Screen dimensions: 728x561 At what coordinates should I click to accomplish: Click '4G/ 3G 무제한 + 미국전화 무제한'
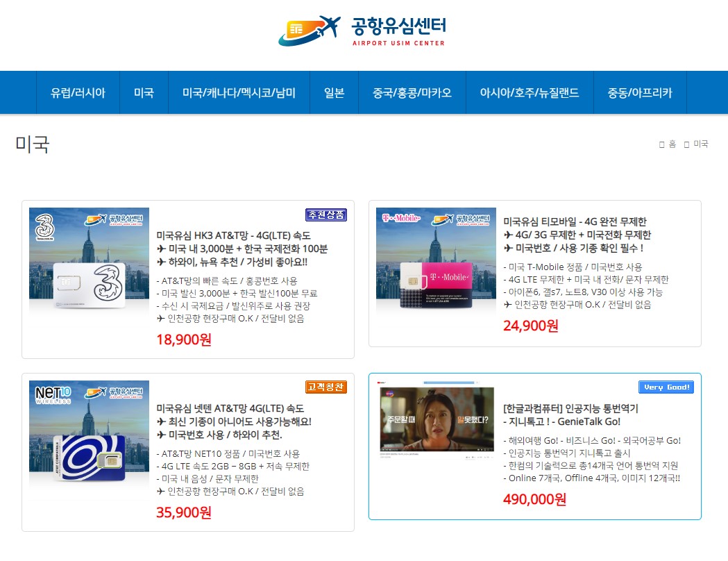pos(583,235)
